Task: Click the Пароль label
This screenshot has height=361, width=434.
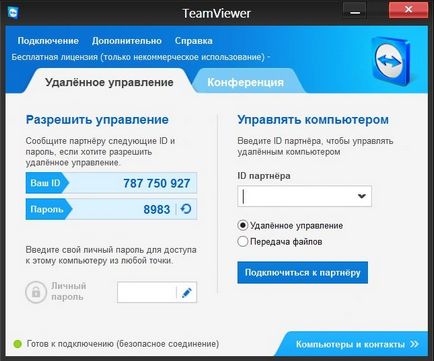Action: click(x=47, y=209)
